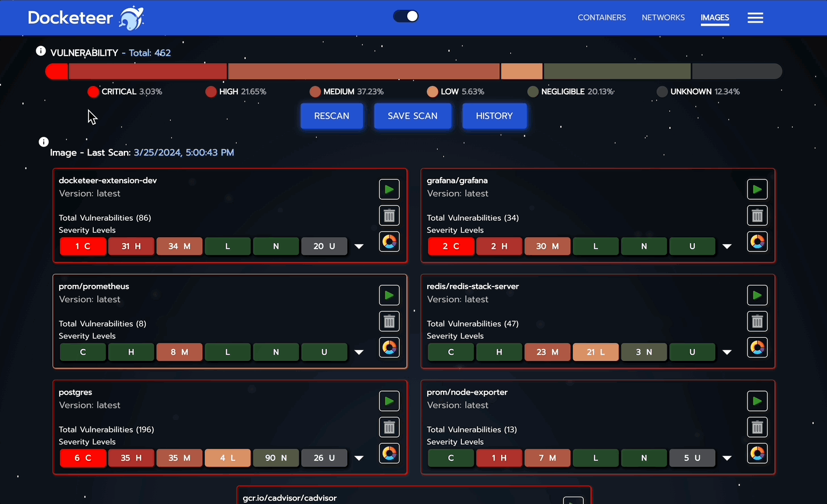Run the grafana/grafana image
This screenshot has width=827, height=504.
tap(757, 189)
